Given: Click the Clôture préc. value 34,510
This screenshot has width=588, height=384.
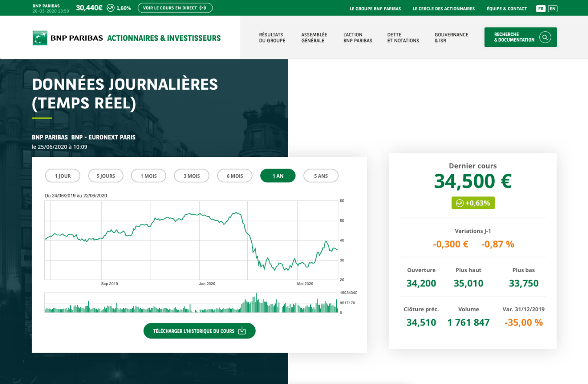Looking at the screenshot, I should [421, 322].
